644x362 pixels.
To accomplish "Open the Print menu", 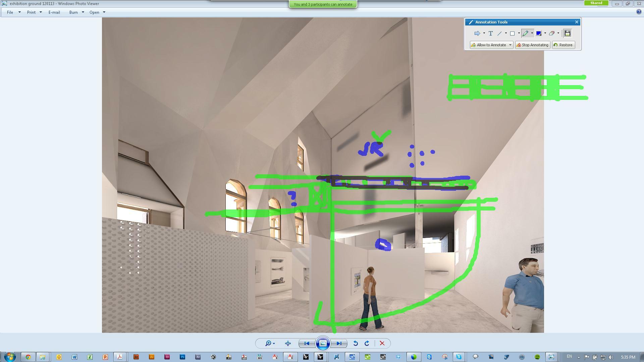I will click(34, 12).
